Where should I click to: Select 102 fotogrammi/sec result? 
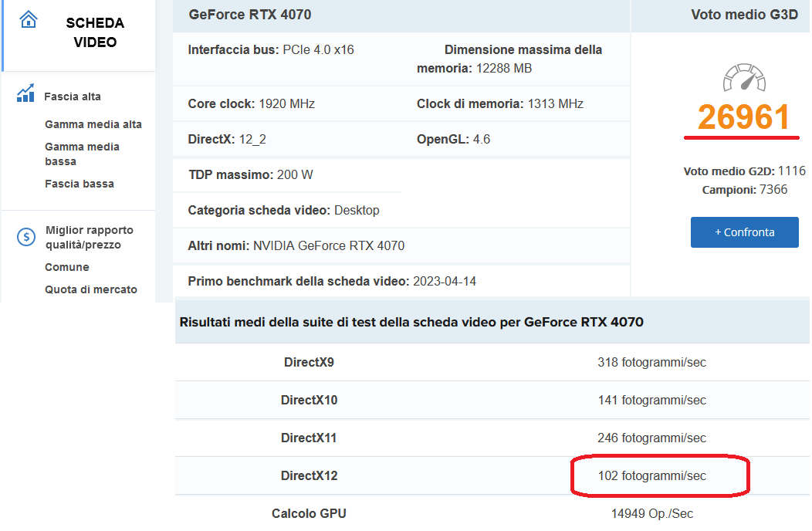point(651,475)
